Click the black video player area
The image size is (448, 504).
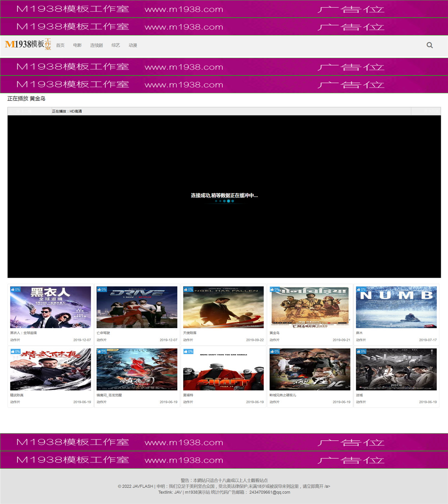(x=224, y=196)
